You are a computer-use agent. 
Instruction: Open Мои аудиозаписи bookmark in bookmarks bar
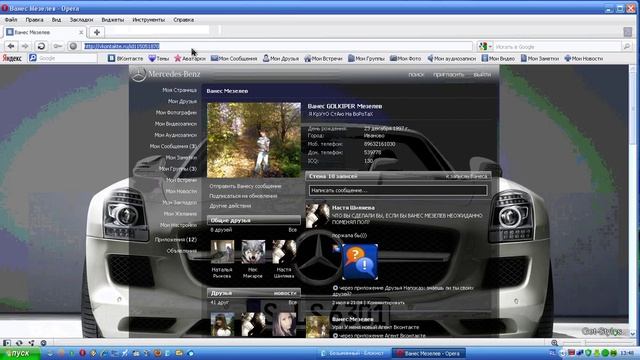[451, 58]
